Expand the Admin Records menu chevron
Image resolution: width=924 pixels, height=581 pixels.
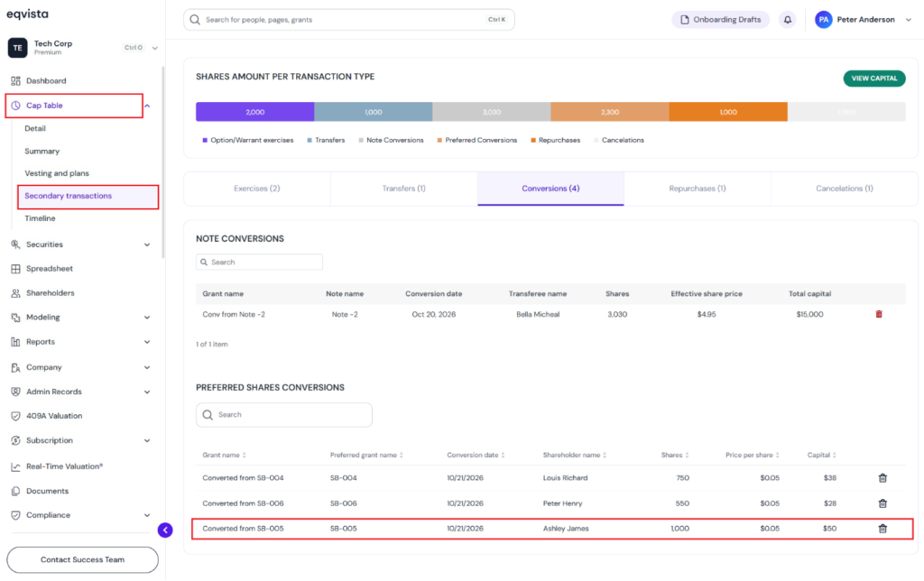click(x=147, y=392)
